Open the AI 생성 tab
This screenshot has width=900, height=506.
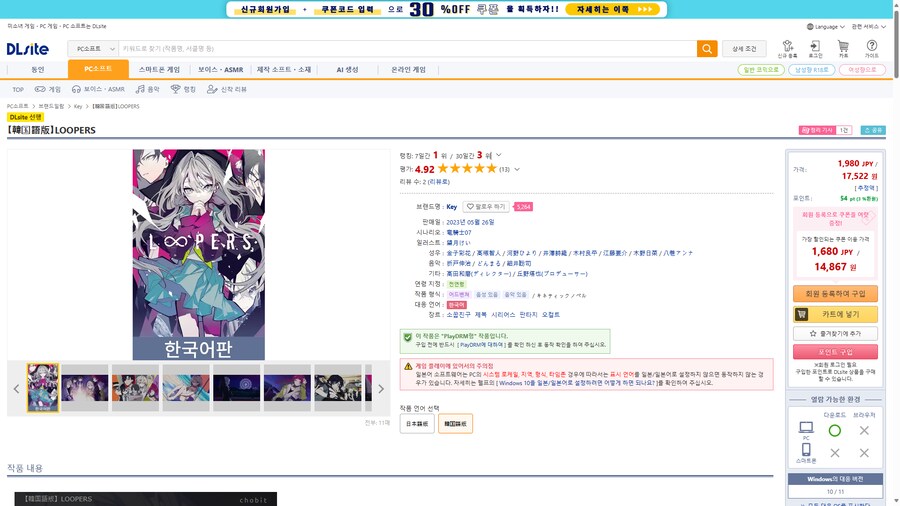347,69
